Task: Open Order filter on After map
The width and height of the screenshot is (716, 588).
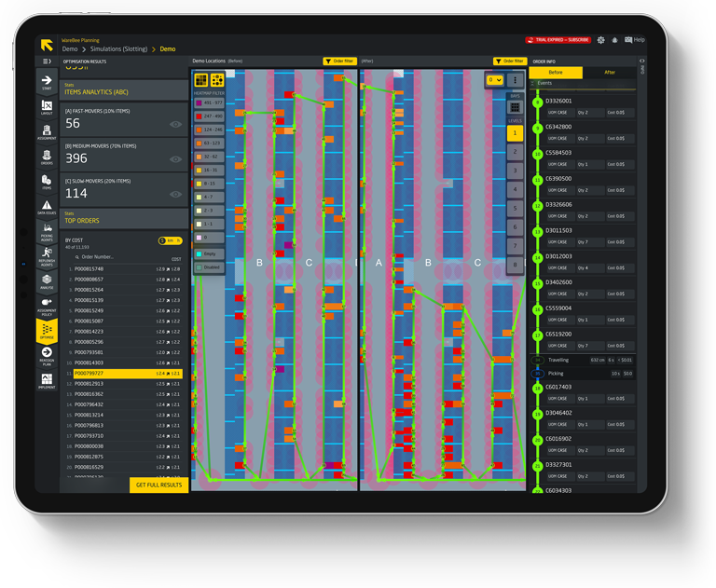Action: [x=510, y=62]
